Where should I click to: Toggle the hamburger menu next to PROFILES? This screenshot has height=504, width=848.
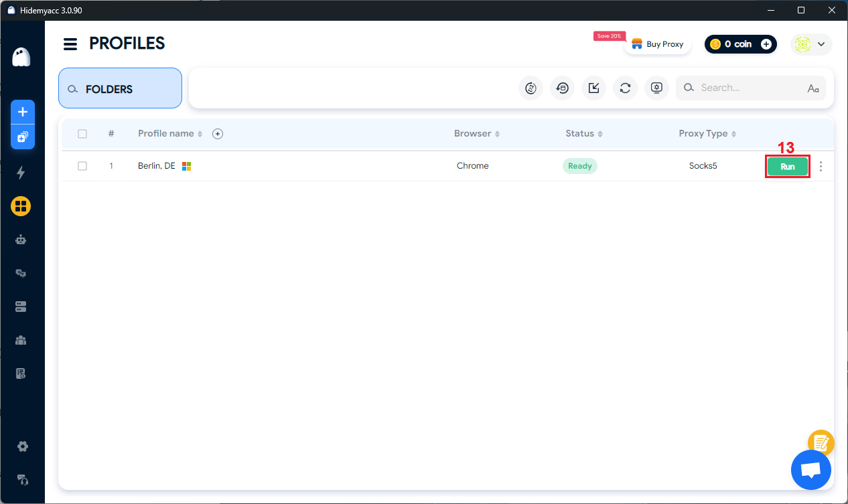tap(70, 44)
